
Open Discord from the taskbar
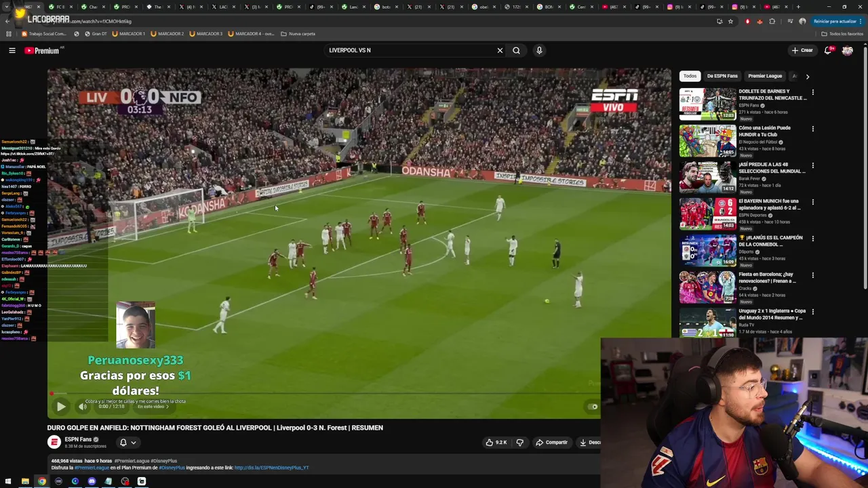click(92, 482)
